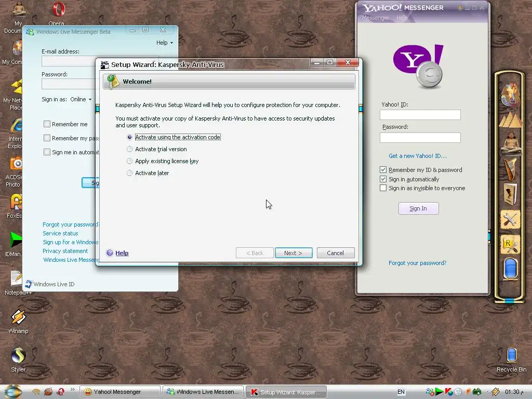Click Next in Kaspersky Setup Wizard
This screenshot has width=532, height=399.
coord(294,253)
